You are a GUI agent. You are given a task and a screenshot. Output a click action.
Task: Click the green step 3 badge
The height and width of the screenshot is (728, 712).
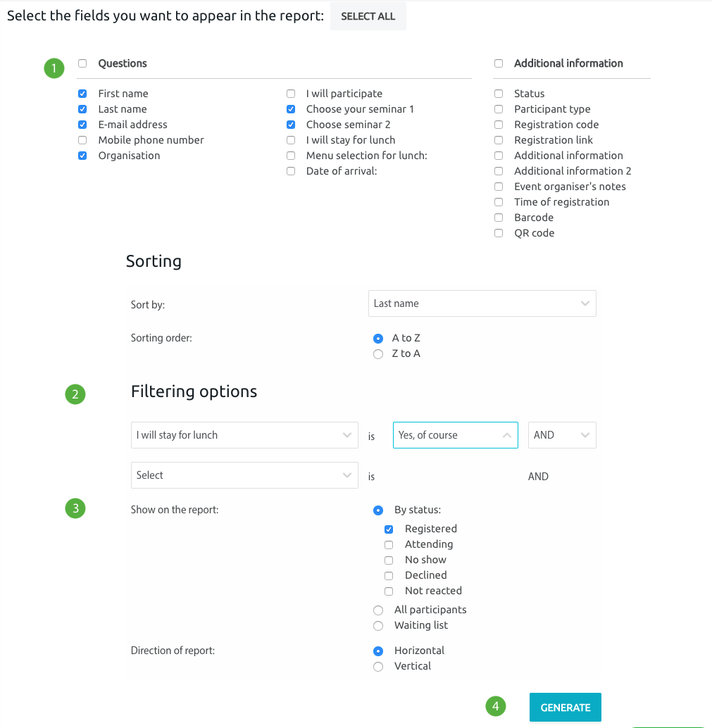click(x=75, y=508)
